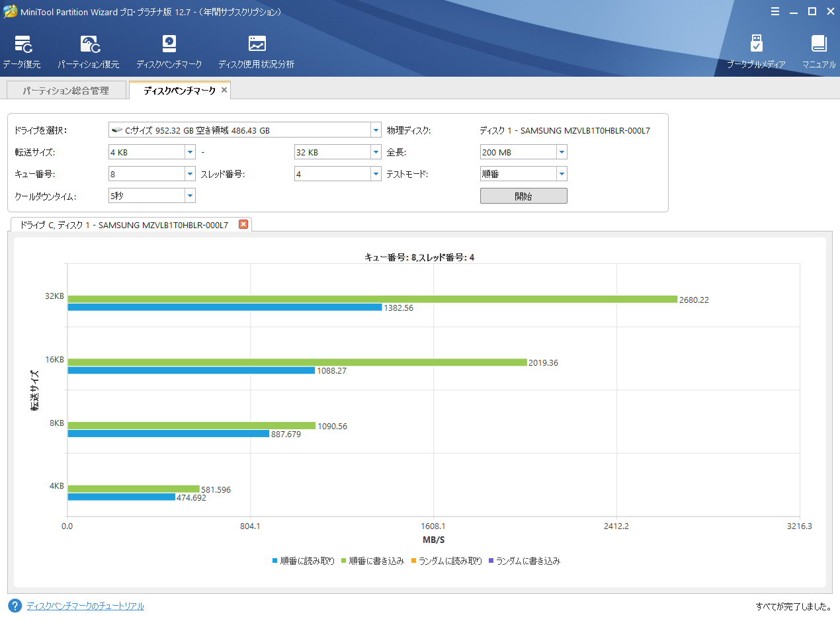Open the パーティション復元 tool

click(89, 52)
